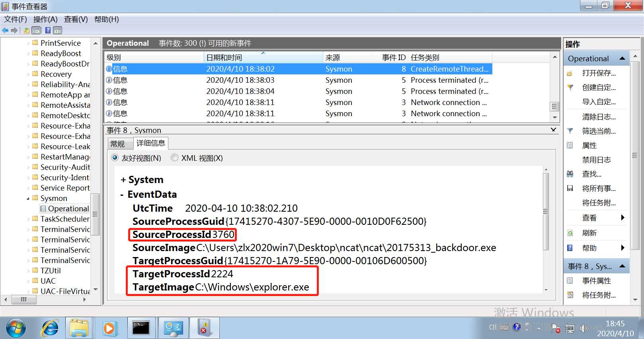Screen dimensions: 644x339
Task: Launch Internet Explorer from taskbar
Action: (x=50, y=328)
